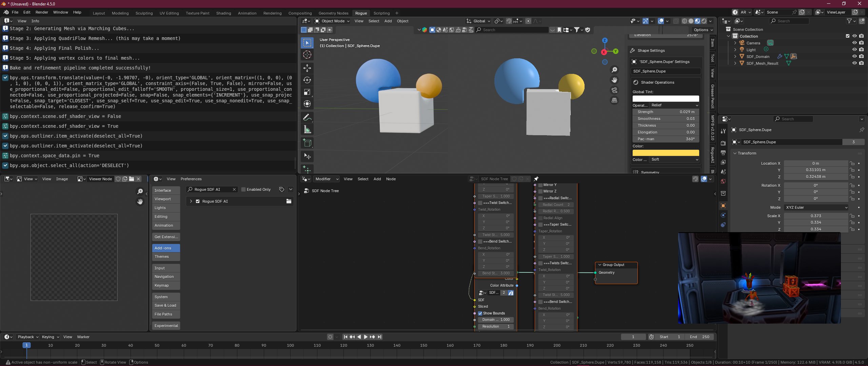Select the Add Cube tool
The width and height of the screenshot is (868, 366).
click(x=307, y=143)
